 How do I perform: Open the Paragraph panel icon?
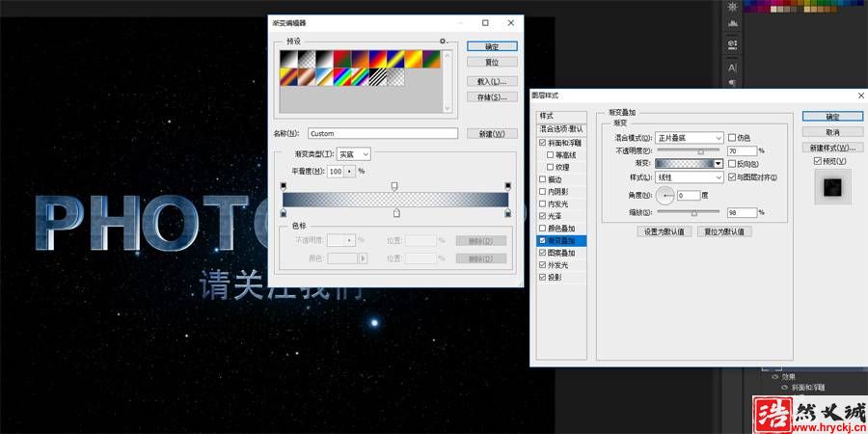pos(732,83)
